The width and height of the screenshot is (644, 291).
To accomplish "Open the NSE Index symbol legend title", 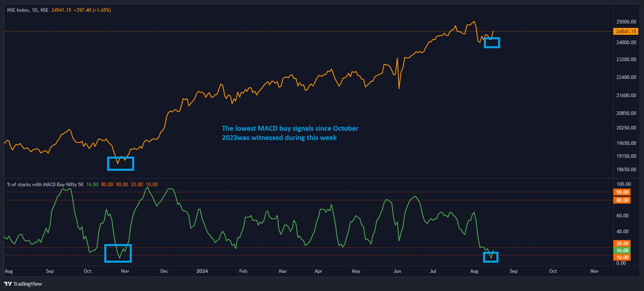I will pyautogui.click(x=27, y=10).
